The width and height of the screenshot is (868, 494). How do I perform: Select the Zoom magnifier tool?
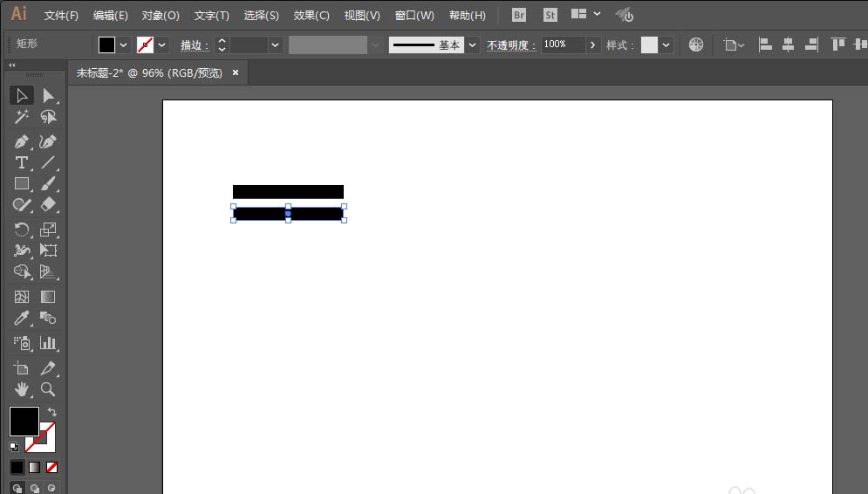pos(49,389)
